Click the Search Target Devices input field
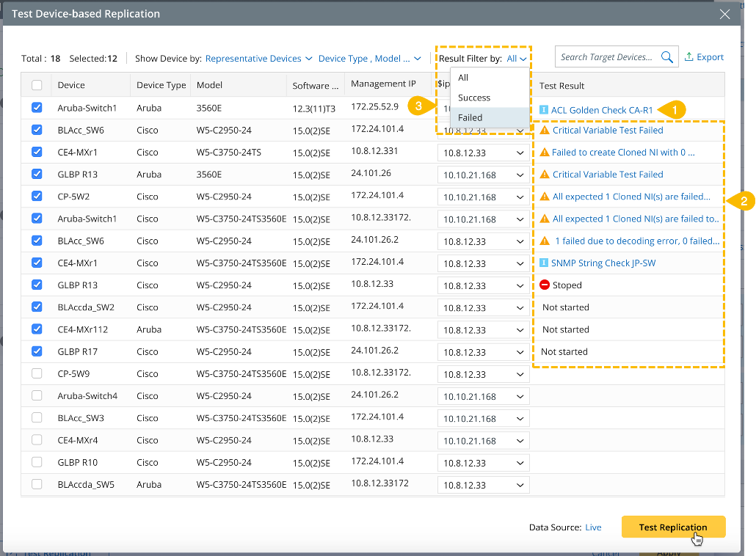 point(606,57)
